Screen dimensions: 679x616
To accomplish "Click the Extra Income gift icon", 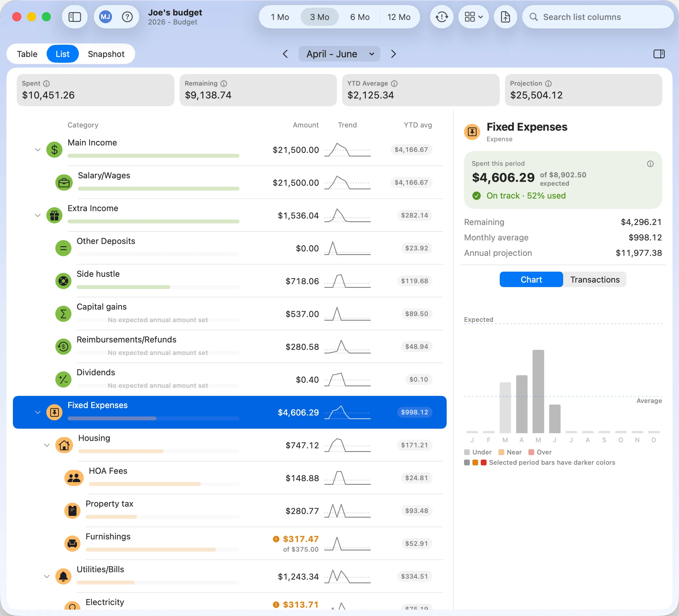I will 54,215.
